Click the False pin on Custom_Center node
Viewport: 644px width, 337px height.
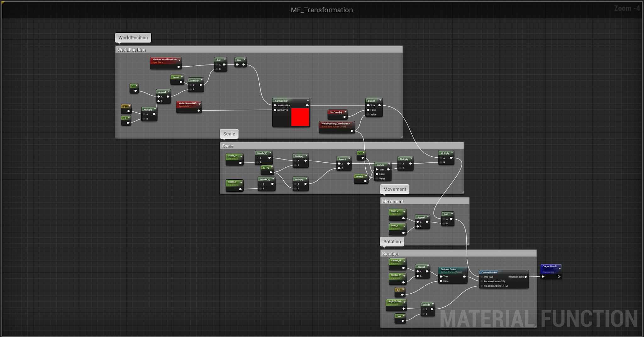click(x=441, y=281)
